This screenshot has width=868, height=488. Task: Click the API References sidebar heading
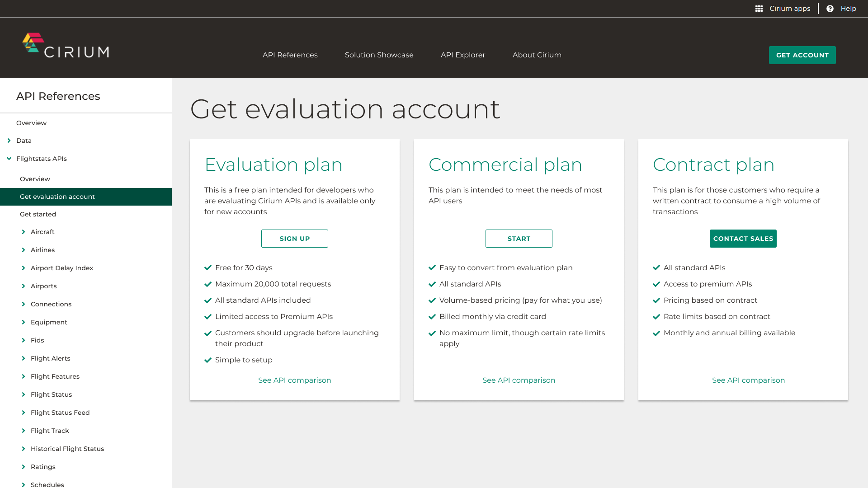pos(58,96)
